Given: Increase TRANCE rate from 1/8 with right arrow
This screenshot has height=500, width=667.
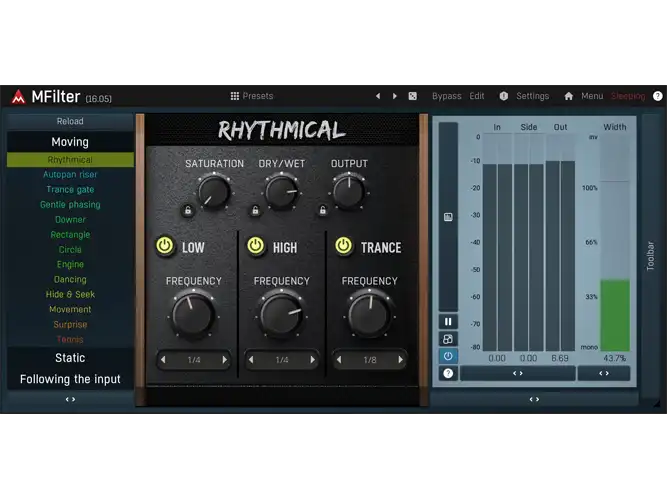Looking at the screenshot, I should click(x=400, y=360).
